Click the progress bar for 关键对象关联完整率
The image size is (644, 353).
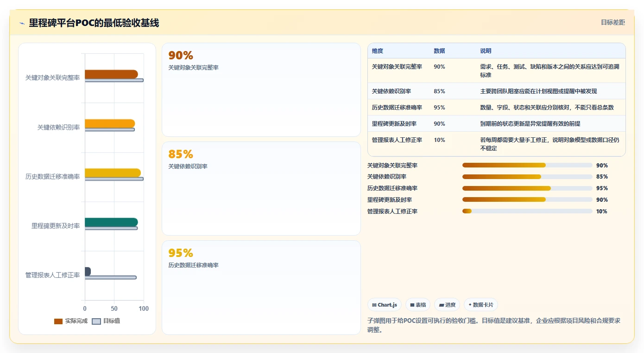point(527,165)
